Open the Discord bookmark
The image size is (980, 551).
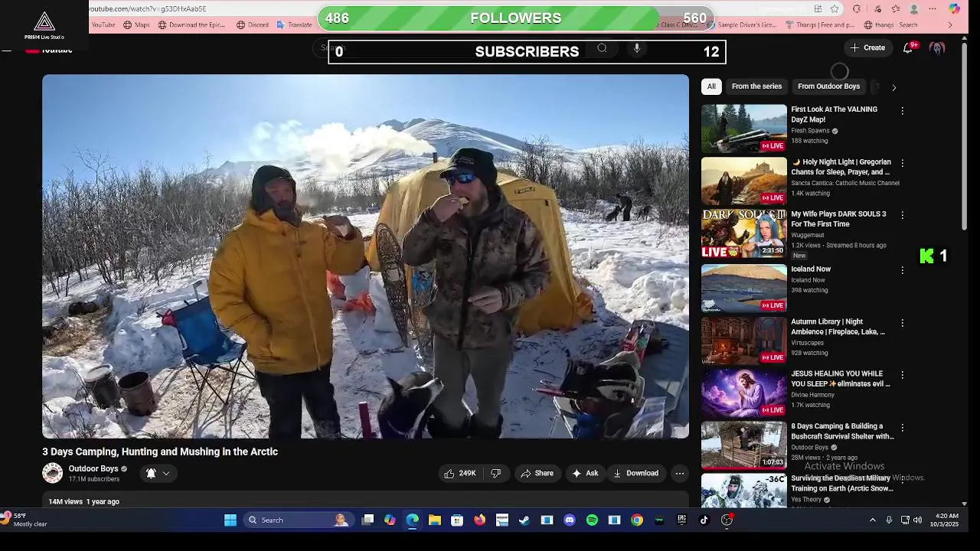(253, 25)
